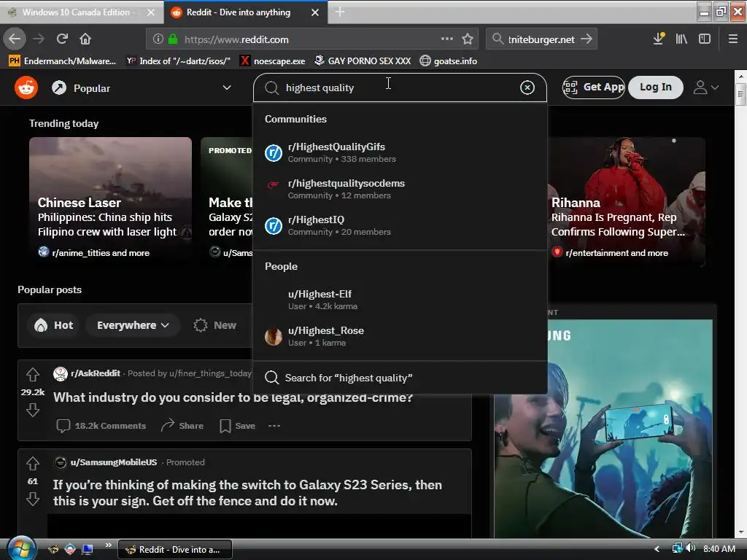Click the Samsung advertisement image
Image resolution: width=747 pixels, height=560 pixels.
point(603,428)
